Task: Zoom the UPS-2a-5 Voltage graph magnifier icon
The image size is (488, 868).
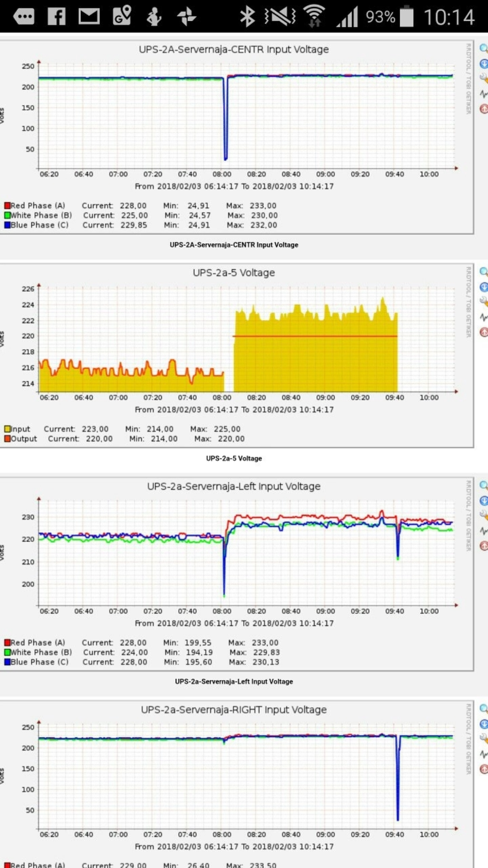Action: click(484, 272)
